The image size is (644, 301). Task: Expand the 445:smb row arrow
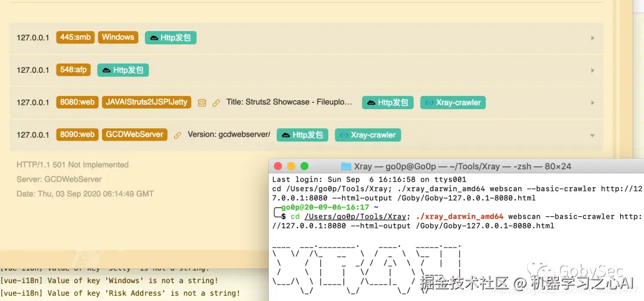pos(593,38)
